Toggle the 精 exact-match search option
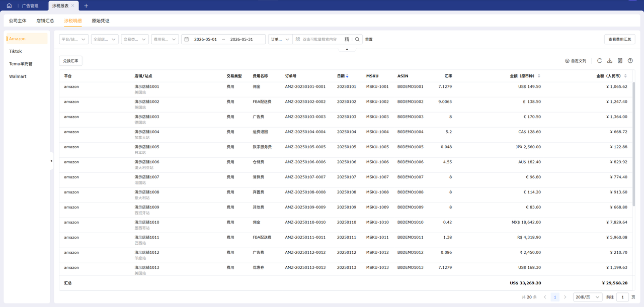This screenshot has height=307, width=644. click(x=347, y=39)
